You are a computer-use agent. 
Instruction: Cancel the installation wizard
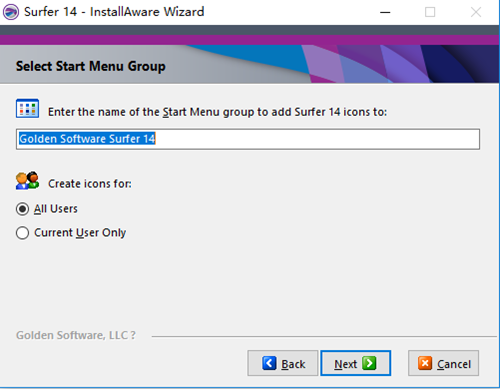443,363
